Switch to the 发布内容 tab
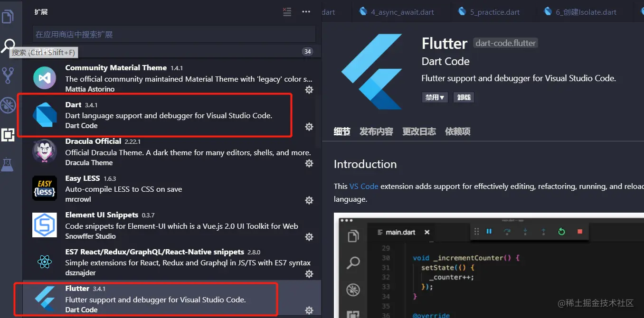This screenshot has height=318, width=644. 376,131
